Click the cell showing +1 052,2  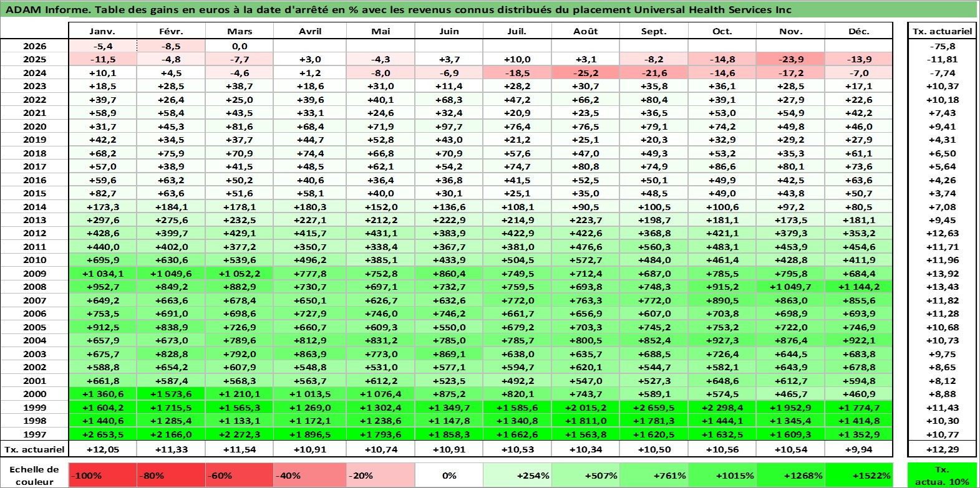tap(240, 274)
